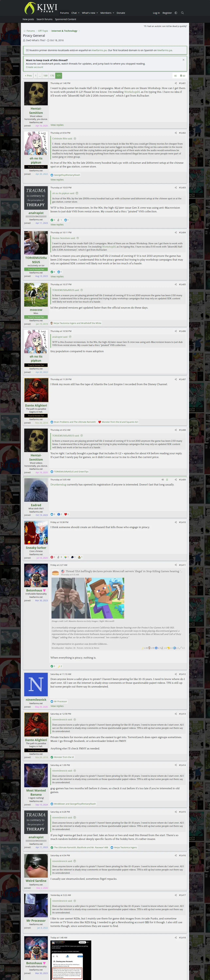The height and width of the screenshot is (980, 210).
Task: Dismiss the thread tracking notice
Action: point(183,60)
